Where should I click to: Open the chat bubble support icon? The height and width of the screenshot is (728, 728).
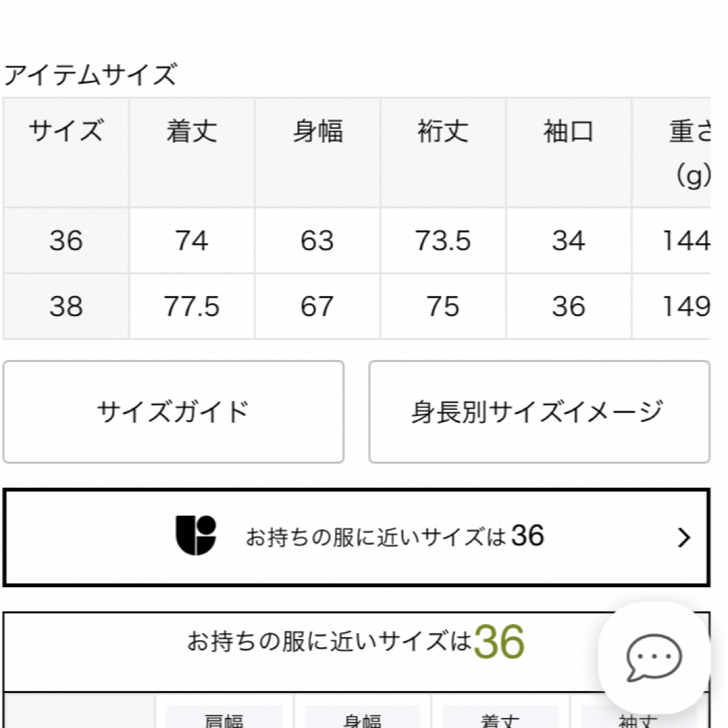click(x=654, y=657)
